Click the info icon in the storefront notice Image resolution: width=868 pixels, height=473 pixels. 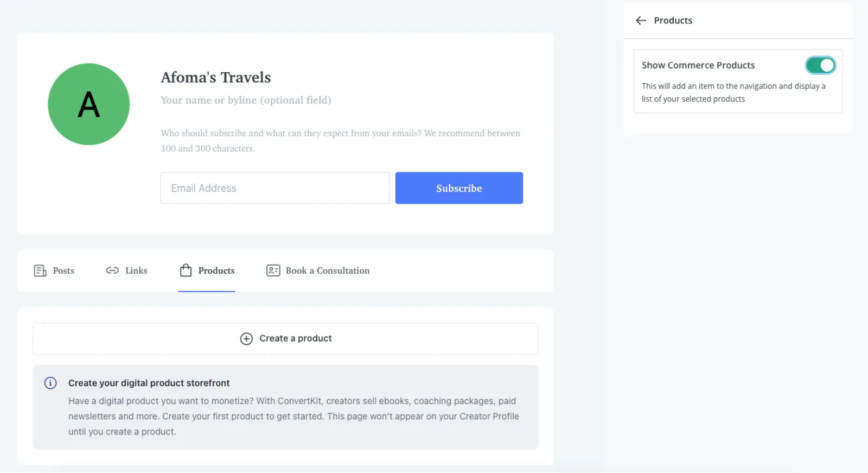[50, 383]
